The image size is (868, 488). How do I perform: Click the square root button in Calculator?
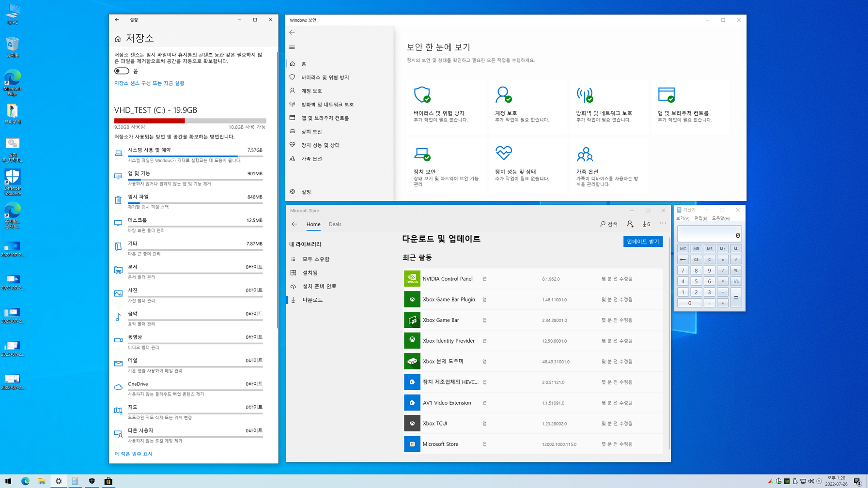(736, 259)
